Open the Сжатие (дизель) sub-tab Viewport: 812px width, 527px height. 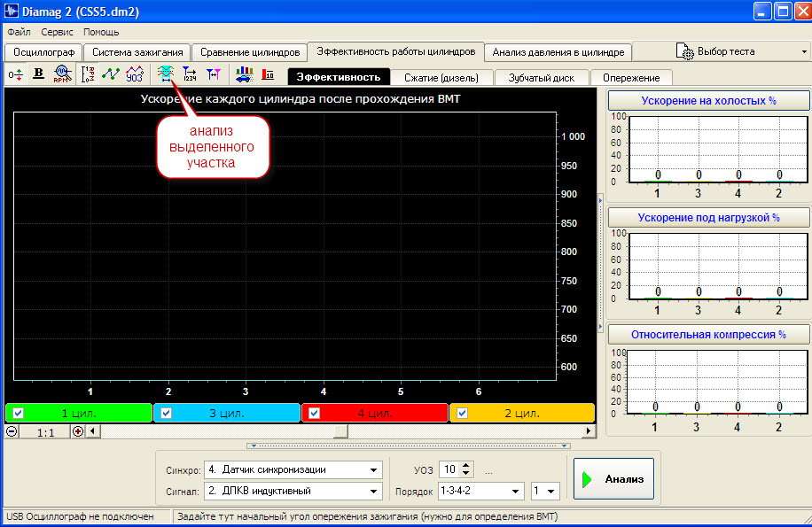[441, 78]
